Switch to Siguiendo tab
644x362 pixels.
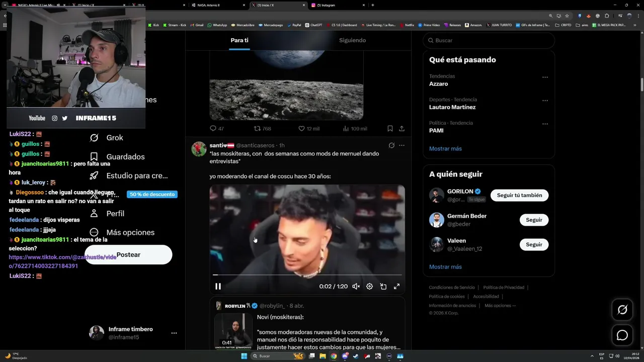tap(352, 40)
